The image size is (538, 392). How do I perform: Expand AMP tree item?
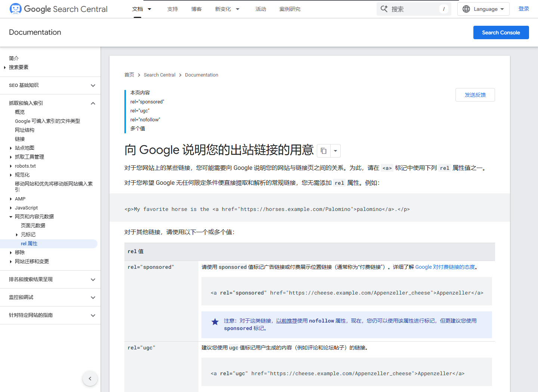[x=10, y=199]
